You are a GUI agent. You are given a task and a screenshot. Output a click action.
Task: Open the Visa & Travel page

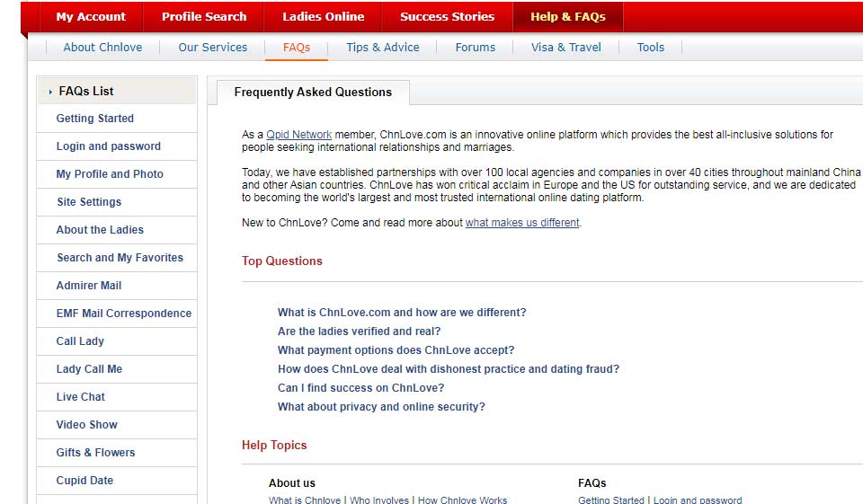pyautogui.click(x=565, y=48)
